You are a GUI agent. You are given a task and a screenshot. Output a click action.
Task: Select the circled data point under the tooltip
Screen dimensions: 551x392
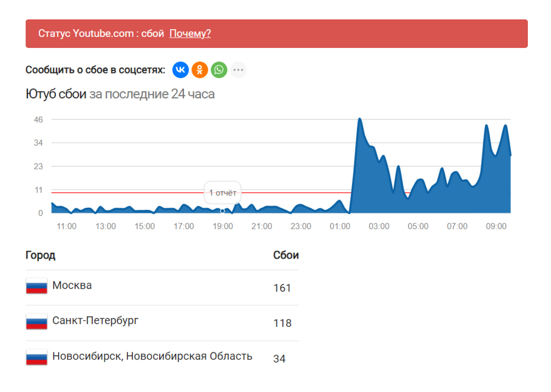222,211
